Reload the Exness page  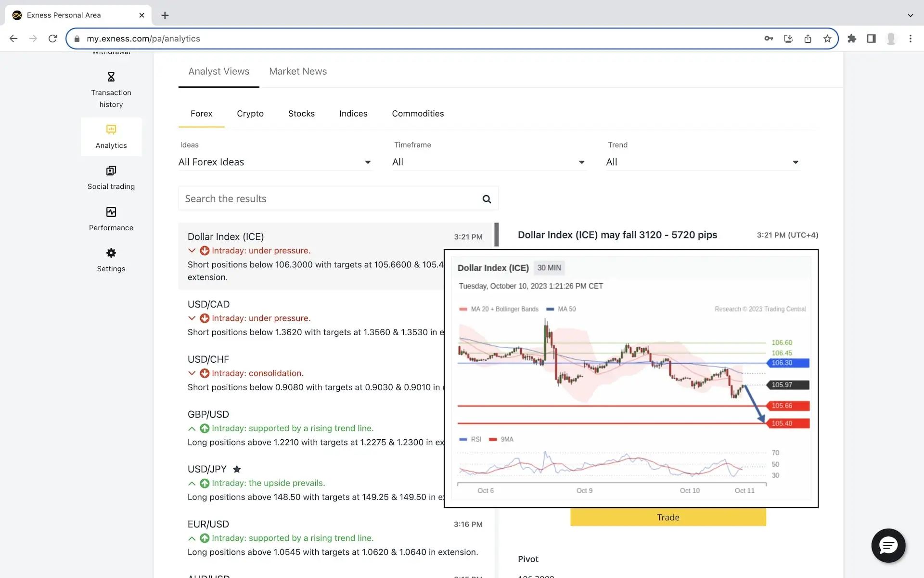(x=52, y=39)
